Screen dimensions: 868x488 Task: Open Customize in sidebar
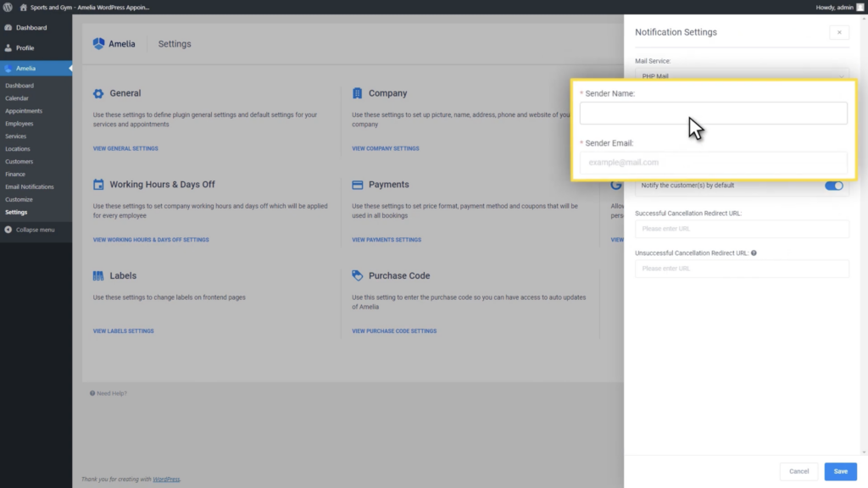click(19, 200)
